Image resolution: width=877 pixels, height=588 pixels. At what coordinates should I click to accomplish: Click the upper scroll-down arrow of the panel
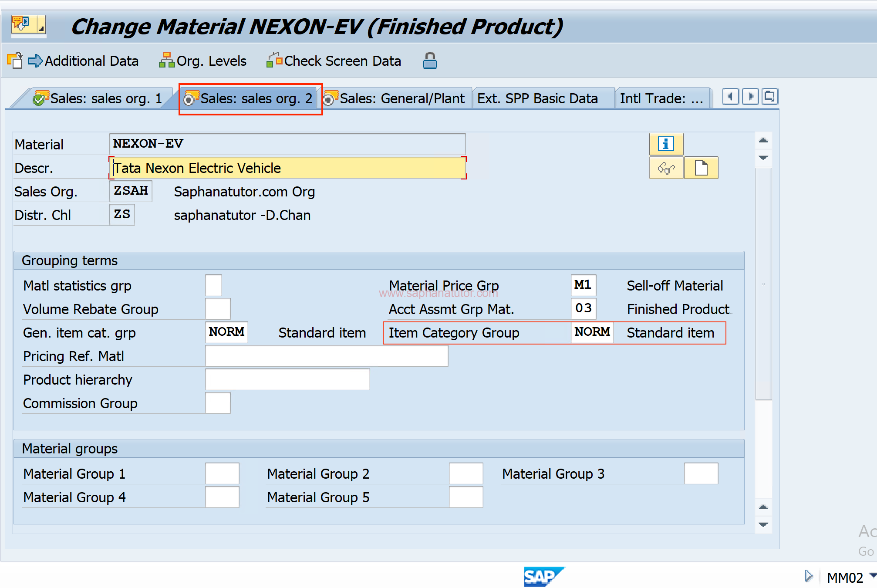coord(763,158)
